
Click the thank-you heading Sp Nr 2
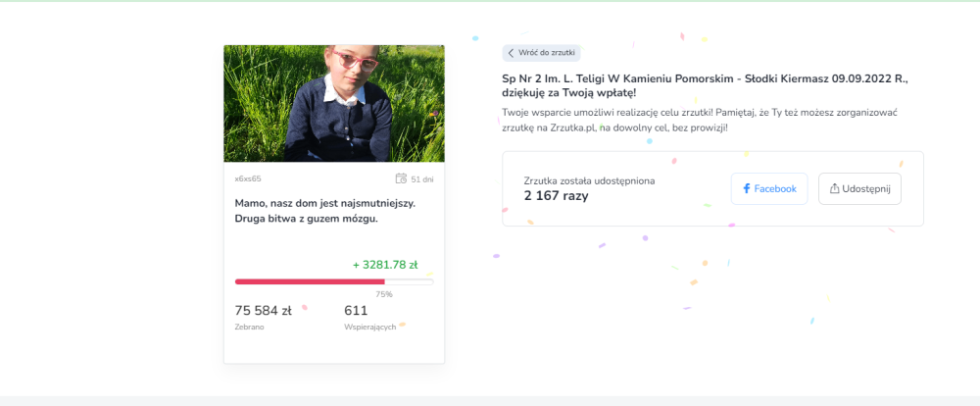pos(705,86)
